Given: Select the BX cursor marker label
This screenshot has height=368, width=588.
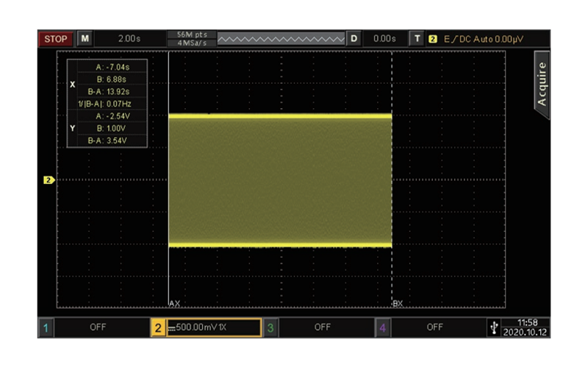Looking at the screenshot, I should click(x=398, y=303).
